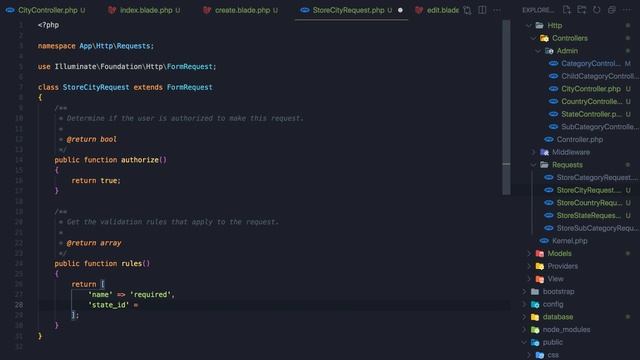640x360 pixels.
Task: Collapse the public folder chevron
Action: [x=524, y=342]
